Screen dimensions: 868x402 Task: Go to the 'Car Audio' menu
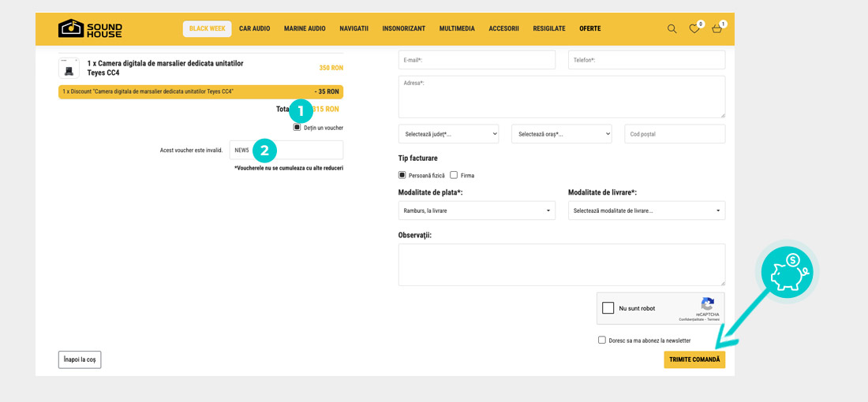tap(255, 28)
